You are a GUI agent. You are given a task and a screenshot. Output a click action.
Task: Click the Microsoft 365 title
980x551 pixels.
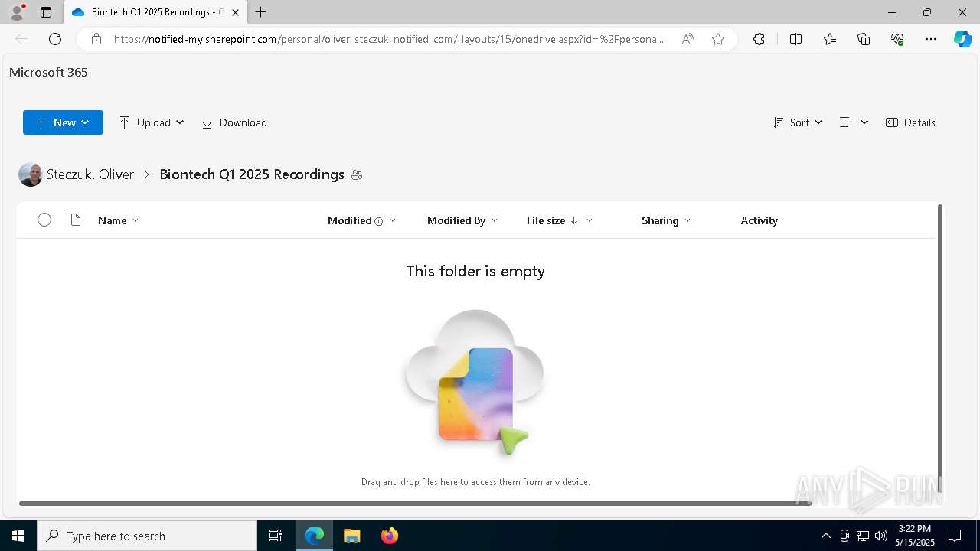coord(48,72)
